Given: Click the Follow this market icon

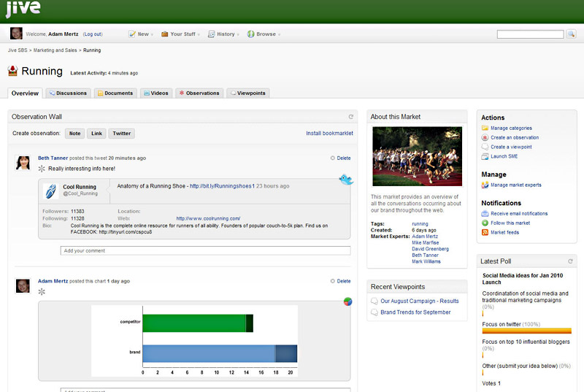Looking at the screenshot, I should (x=485, y=223).
